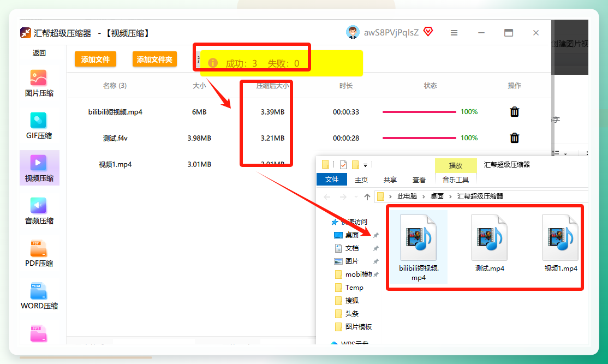Click the user avatar icon

pyautogui.click(x=353, y=32)
